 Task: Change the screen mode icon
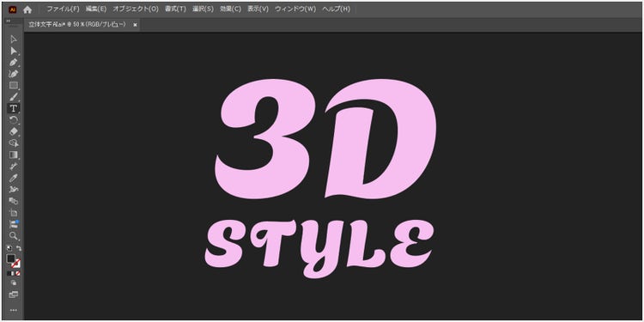click(14, 295)
